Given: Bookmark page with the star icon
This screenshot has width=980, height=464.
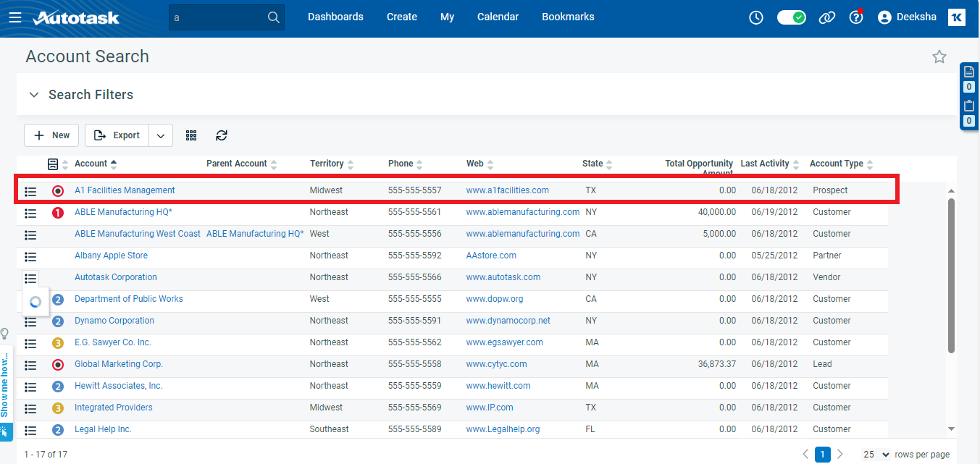Looking at the screenshot, I should click(939, 56).
